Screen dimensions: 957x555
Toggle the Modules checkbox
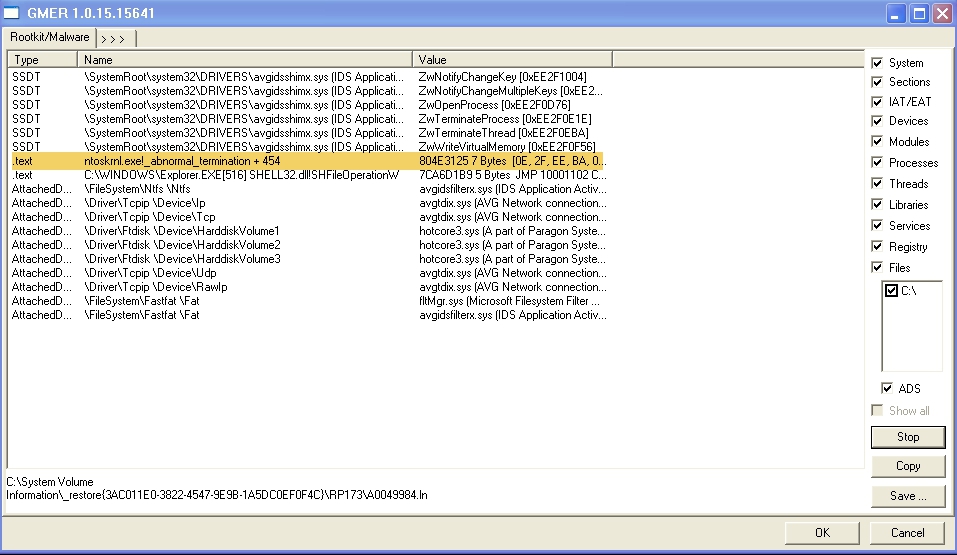point(877,142)
